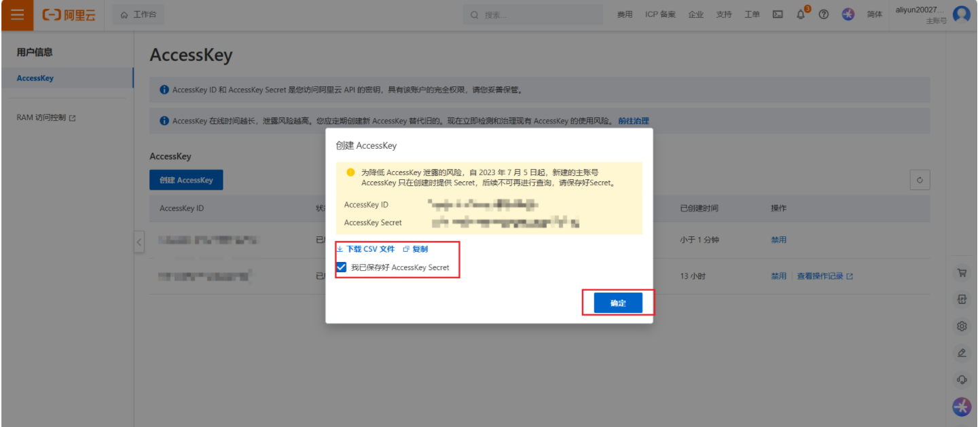Download the CSV file in dialog
This screenshot has height=427, width=980.
coord(365,249)
